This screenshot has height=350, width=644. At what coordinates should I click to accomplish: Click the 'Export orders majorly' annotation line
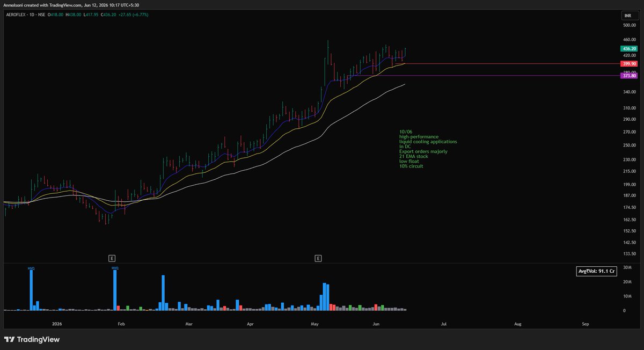tap(423, 151)
